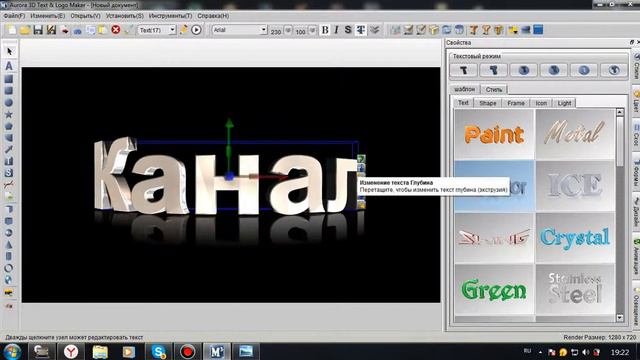Toggle the strikethrough T formatting button
The height and width of the screenshot is (360, 640).
click(361, 30)
